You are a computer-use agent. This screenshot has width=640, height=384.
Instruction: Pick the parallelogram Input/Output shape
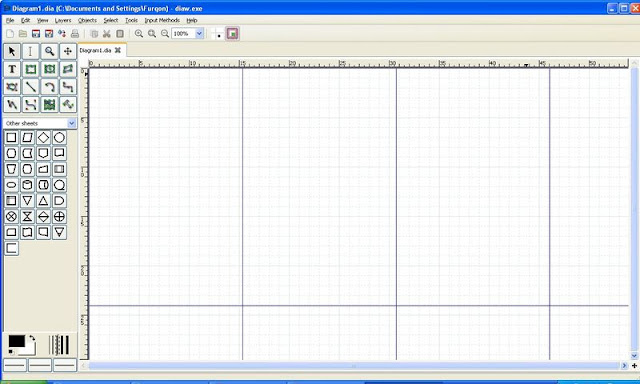[27, 138]
